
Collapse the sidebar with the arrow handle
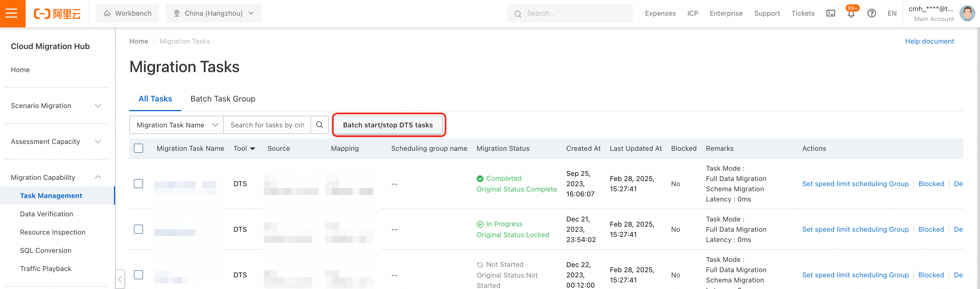tap(120, 279)
